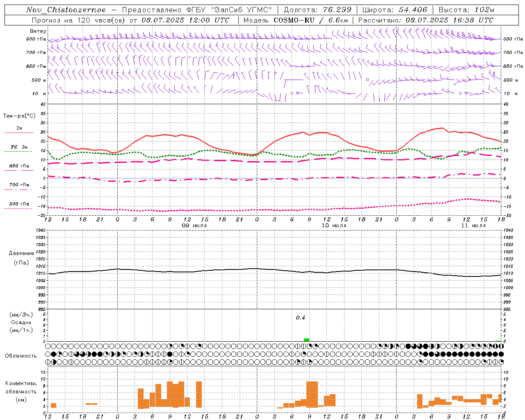Click the red 2м legend line
Viewport: 525px width, 420px height.
pyautogui.click(x=19, y=132)
